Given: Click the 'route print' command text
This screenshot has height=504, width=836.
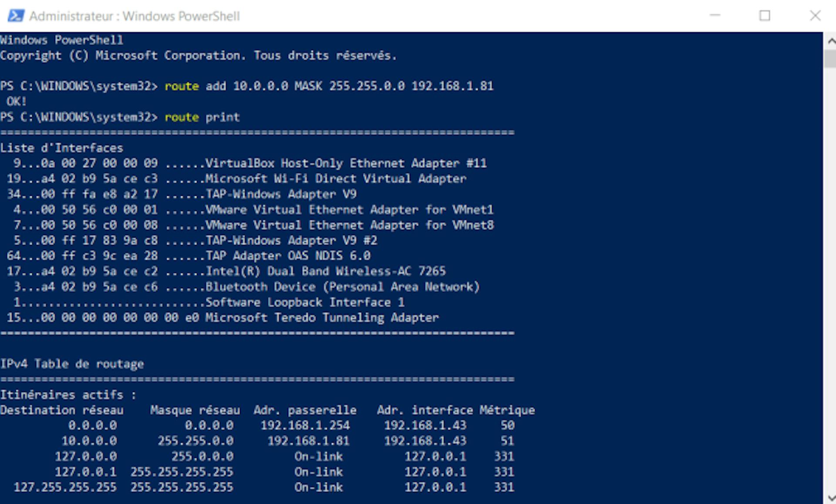Looking at the screenshot, I should pos(202,117).
